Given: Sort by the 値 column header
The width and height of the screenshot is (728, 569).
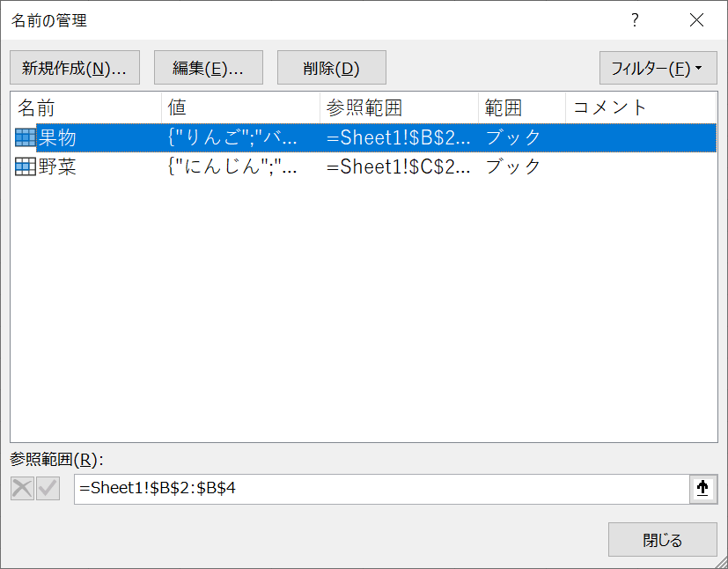Looking at the screenshot, I should tap(240, 107).
